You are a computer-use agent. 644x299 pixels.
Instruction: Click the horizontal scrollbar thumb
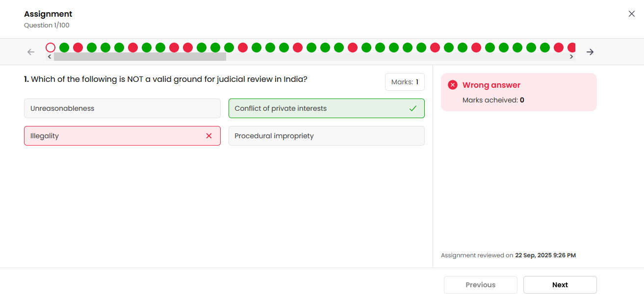point(140,57)
